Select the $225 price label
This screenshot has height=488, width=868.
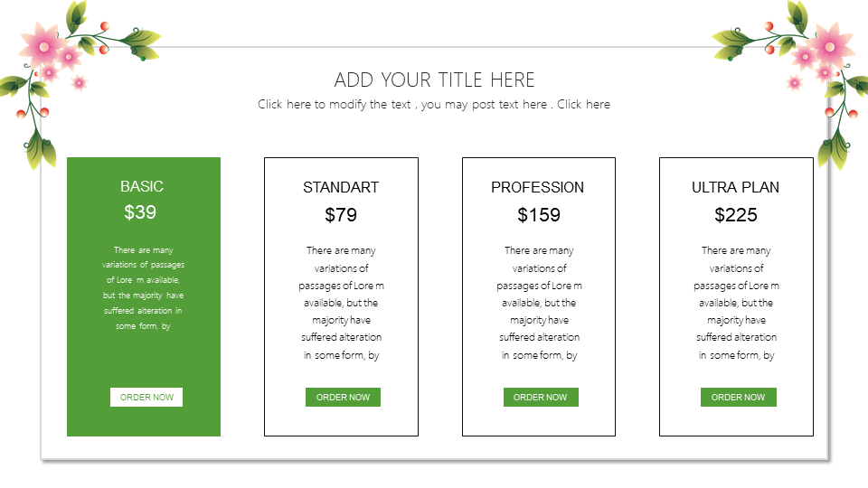736,215
